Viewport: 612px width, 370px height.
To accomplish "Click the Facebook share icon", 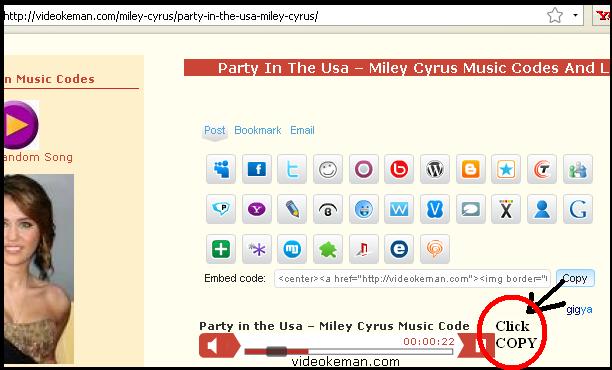I will point(256,169).
